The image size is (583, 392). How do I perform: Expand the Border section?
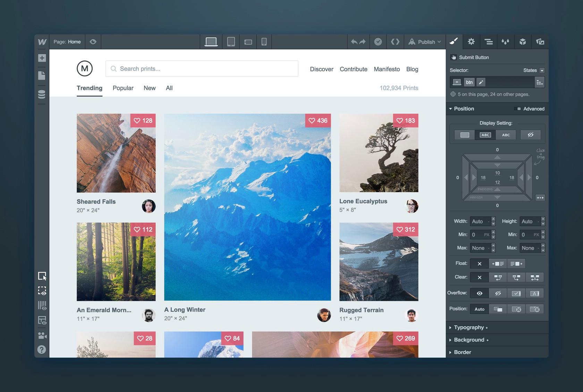(497, 352)
